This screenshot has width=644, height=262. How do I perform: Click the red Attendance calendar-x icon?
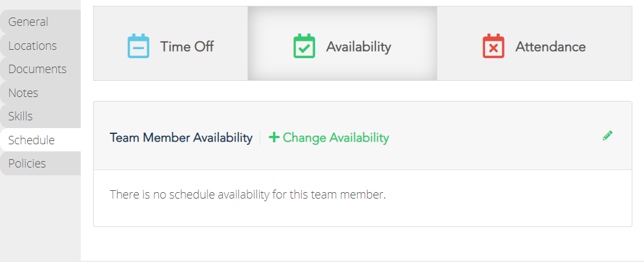493,46
